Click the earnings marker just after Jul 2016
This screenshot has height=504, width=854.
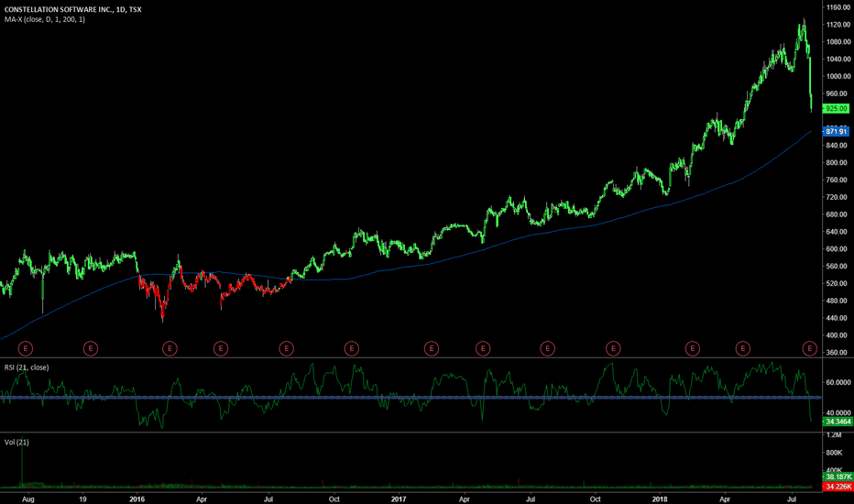coord(287,348)
